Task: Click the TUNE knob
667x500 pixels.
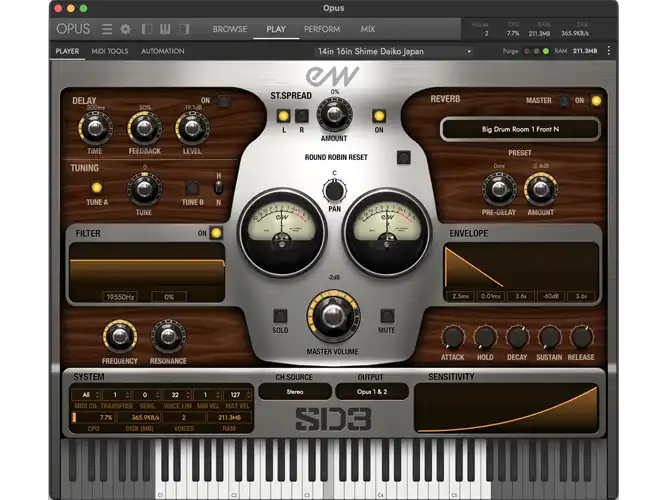Action: coord(144,190)
